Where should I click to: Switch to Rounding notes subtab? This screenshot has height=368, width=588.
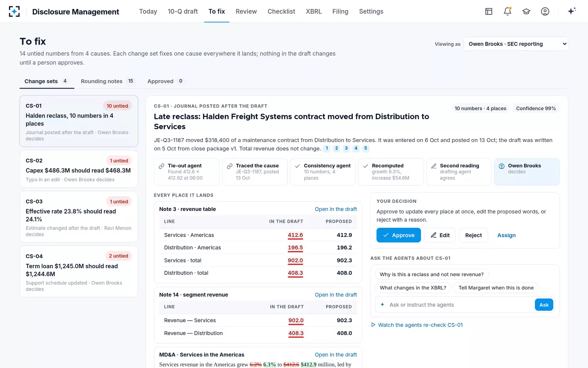click(x=108, y=81)
